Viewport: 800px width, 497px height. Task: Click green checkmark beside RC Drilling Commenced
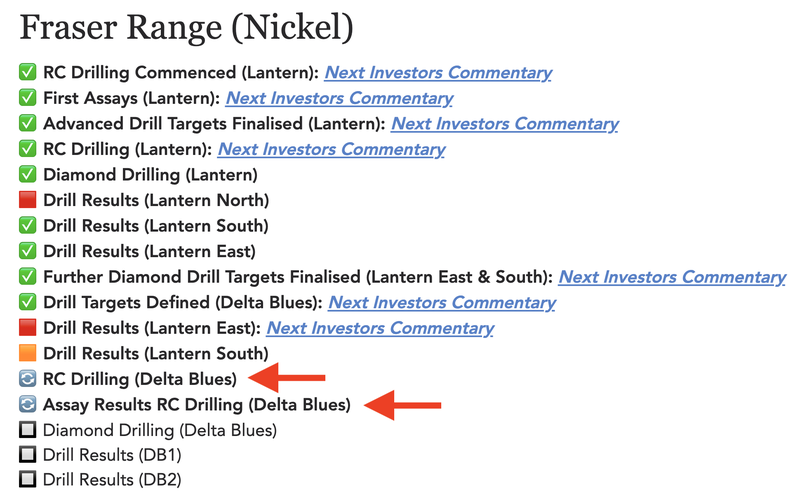tap(28, 72)
